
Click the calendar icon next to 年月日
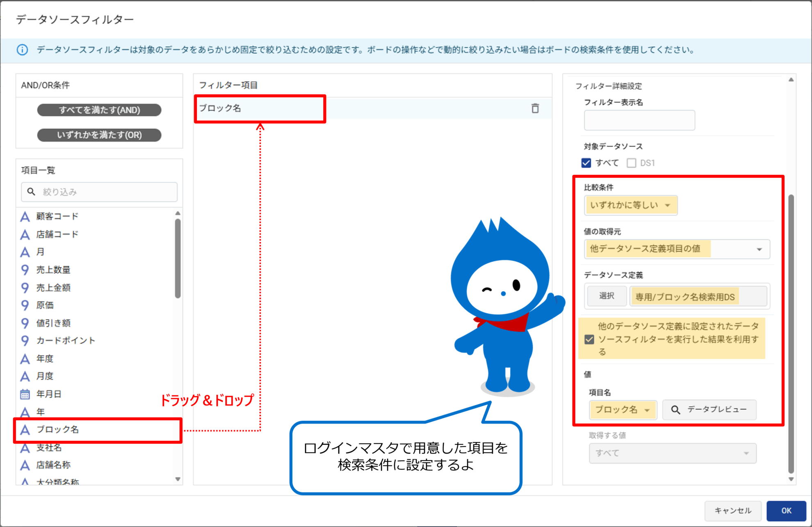(25, 394)
